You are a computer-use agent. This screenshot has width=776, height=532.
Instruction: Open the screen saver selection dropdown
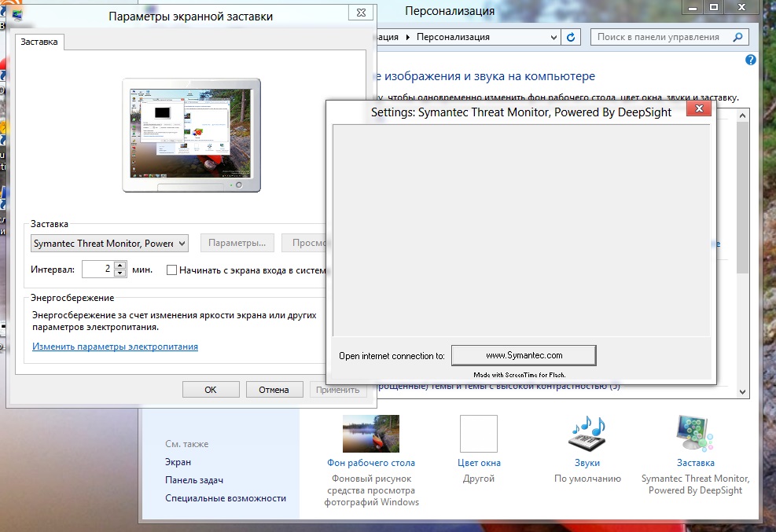tap(109, 244)
